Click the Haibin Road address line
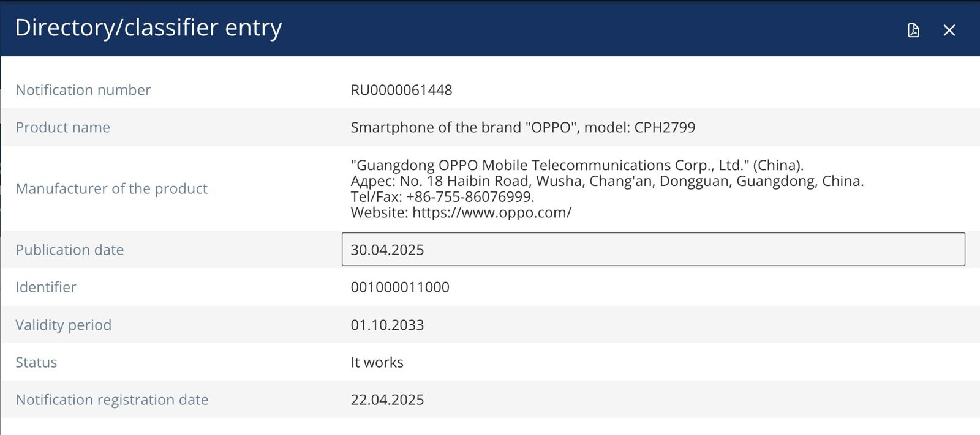980x435 pixels. click(606, 181)
